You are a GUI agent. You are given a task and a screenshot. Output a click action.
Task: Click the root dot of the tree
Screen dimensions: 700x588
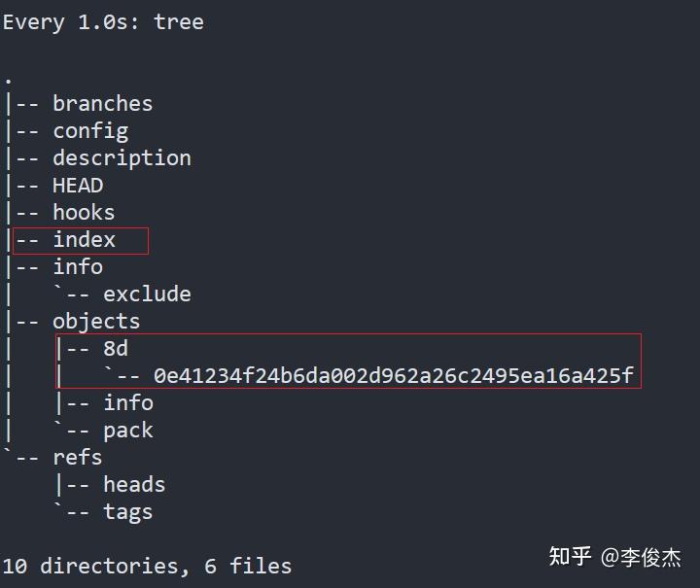(8, 82)
